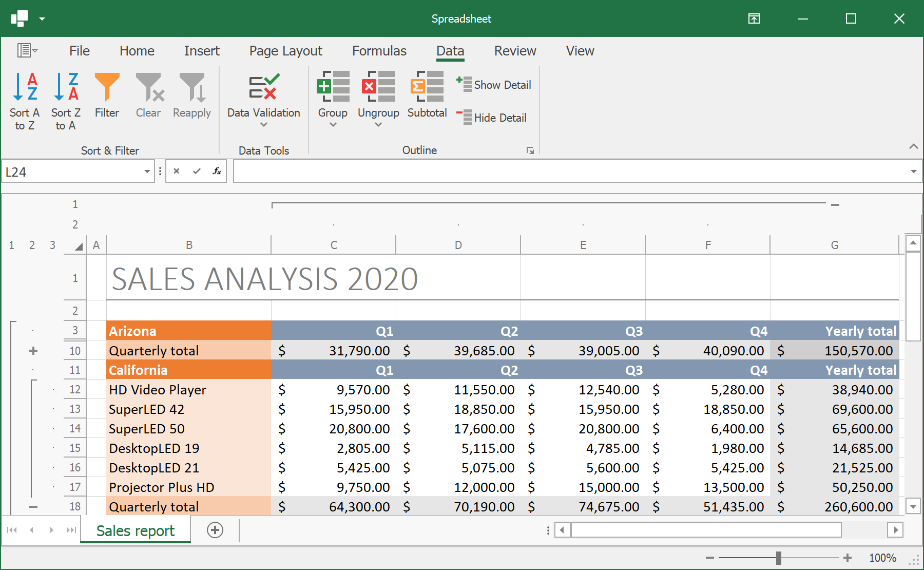Collapse the ribbon with the chevron
Screen dimensions: 924x570
pyautogui.click(x=913, y=146)
